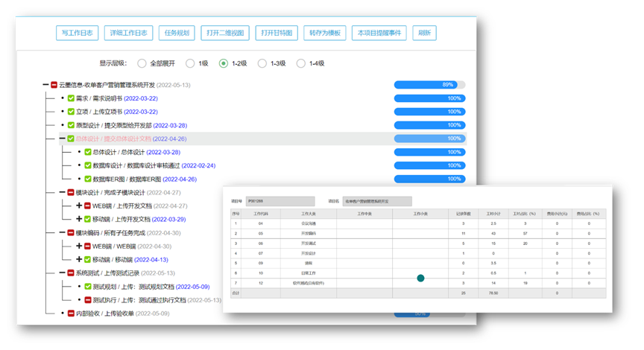Select the 1级 display level radio
Screen dimensions: 644x350
pyautogui.click(x=190, y=63)
